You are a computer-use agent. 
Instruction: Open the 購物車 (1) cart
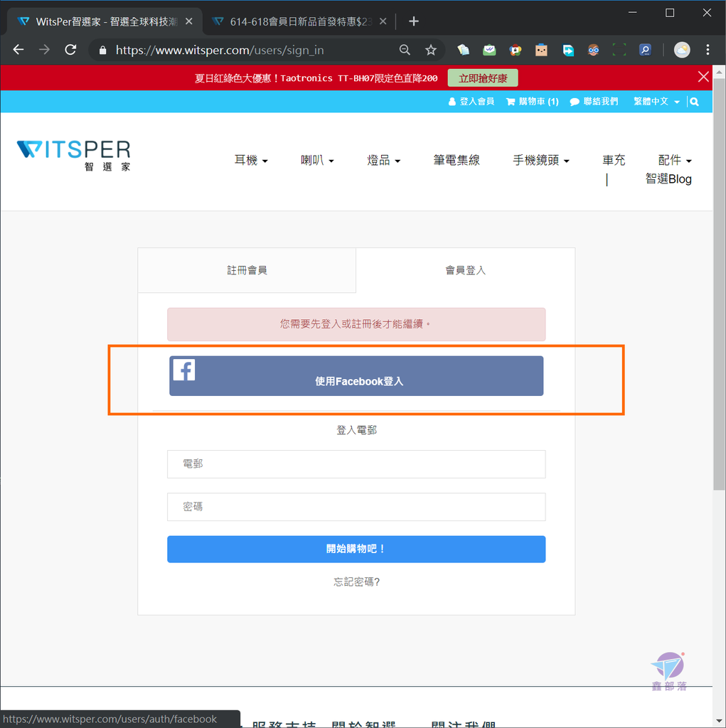click(533, 102)
